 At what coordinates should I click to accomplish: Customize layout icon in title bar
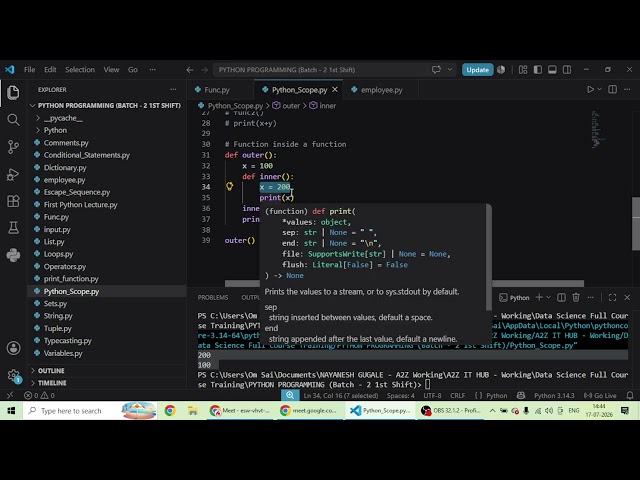click(523, 70)
